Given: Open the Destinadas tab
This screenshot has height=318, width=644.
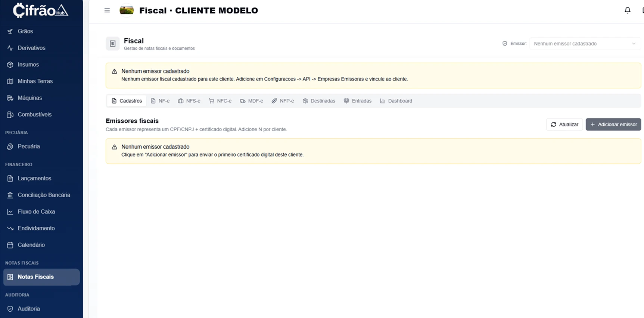Looking at the screenshot, I should click(x=319, y=101).
